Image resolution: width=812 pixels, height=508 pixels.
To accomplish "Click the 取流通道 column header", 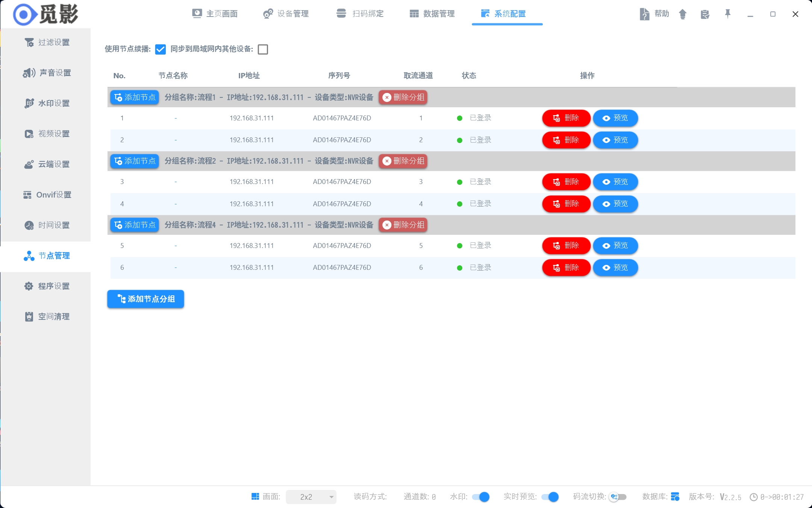I will 418,76.
